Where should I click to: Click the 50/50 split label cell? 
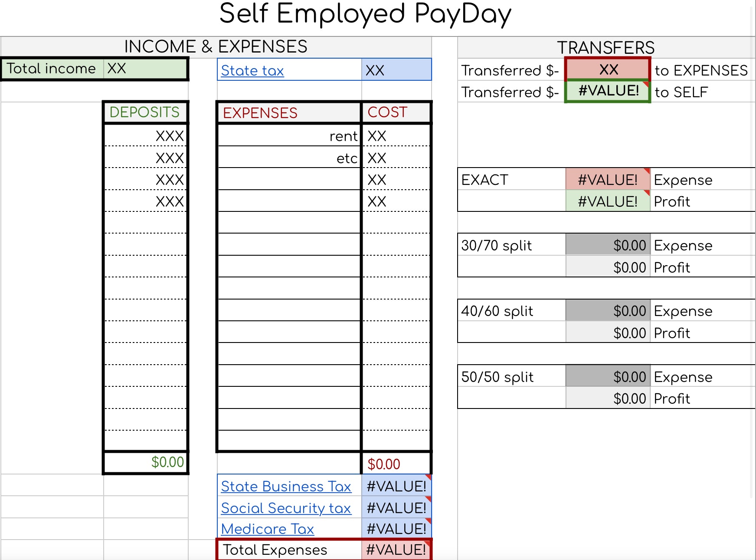497,377
